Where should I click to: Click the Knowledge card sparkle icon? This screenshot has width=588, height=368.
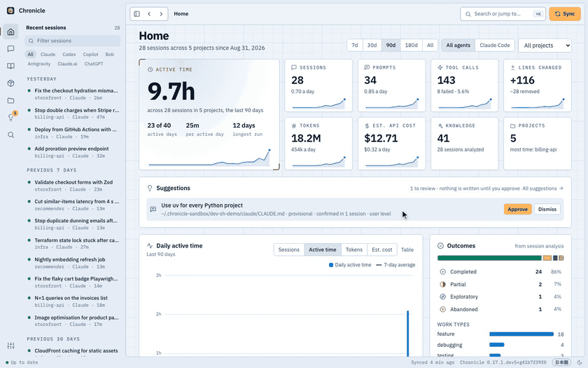point(440,125)
